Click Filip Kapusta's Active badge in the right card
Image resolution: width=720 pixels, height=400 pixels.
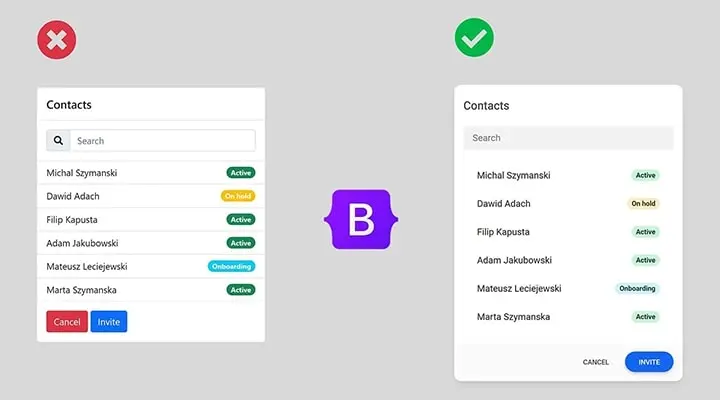point(646,232)
